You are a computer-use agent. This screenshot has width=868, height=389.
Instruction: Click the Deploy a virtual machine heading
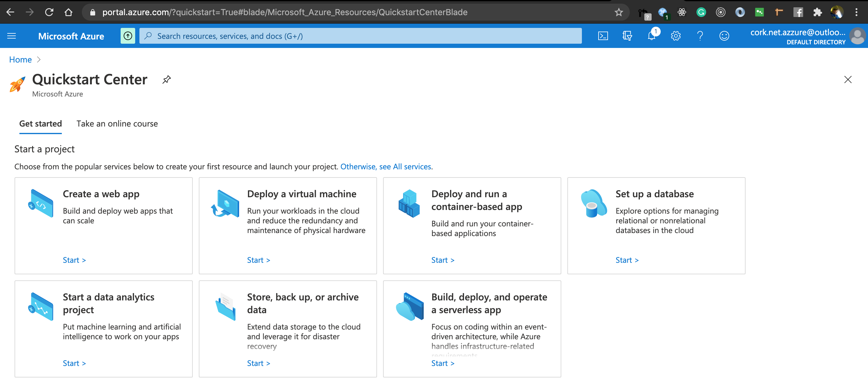point(302,194)
